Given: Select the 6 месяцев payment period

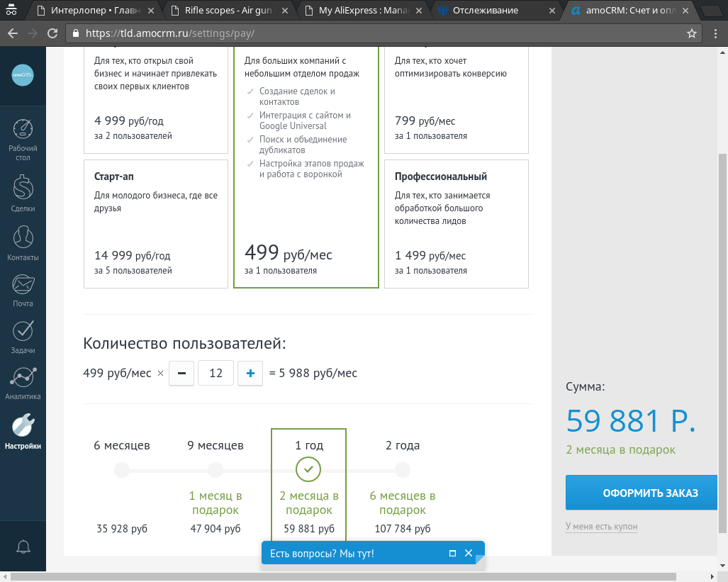Looking at the screenshot, I should pyautogui.click(x=122, y=470).
